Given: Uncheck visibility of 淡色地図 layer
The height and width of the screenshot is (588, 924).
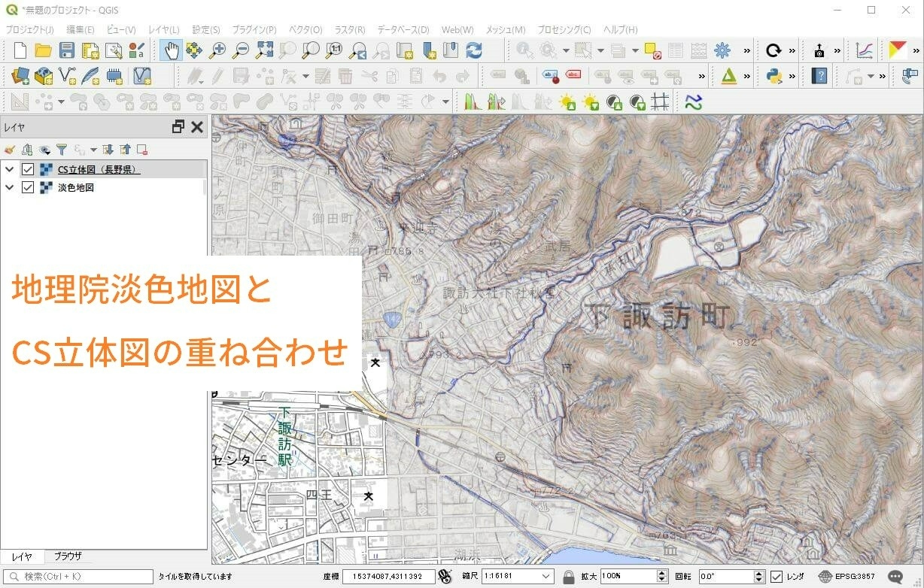Looking at the screenshot, I should 28,187.
